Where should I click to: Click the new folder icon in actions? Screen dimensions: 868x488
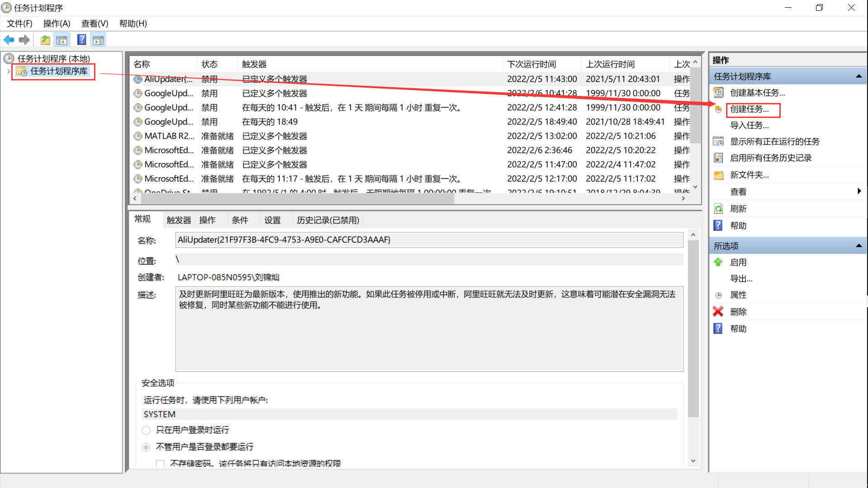tap(718, 175)
